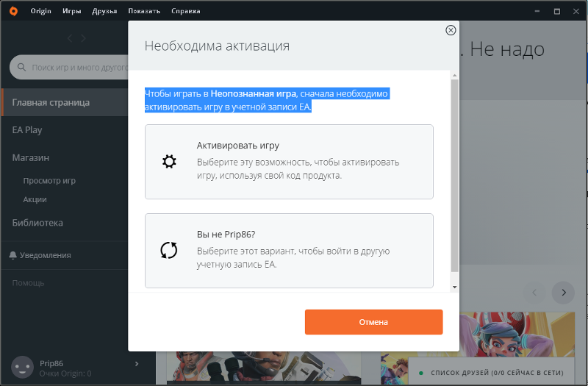588x386 pixels.
Task: Open Уведомления panel
Action: [x=45, y=255]
